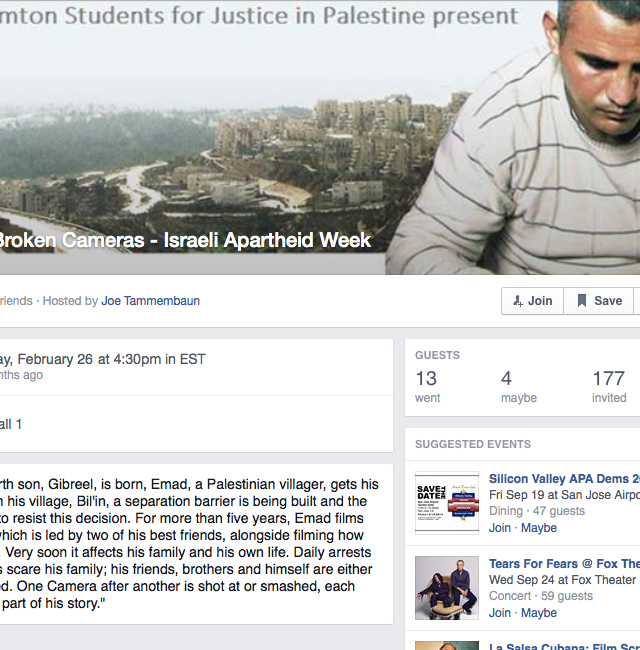Viewport: 640px width, 650px height.
Task: Select Maybe for Tears For Fears concert
Action: click(538, 613)
